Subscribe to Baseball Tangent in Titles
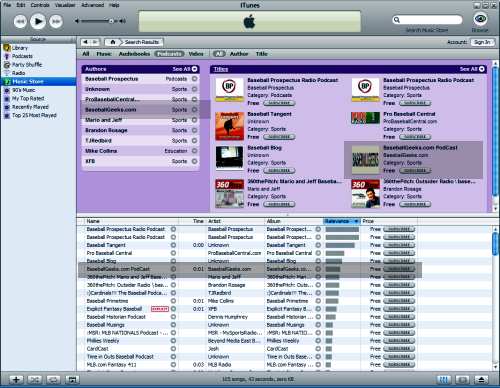 click(x=279, y=137)
